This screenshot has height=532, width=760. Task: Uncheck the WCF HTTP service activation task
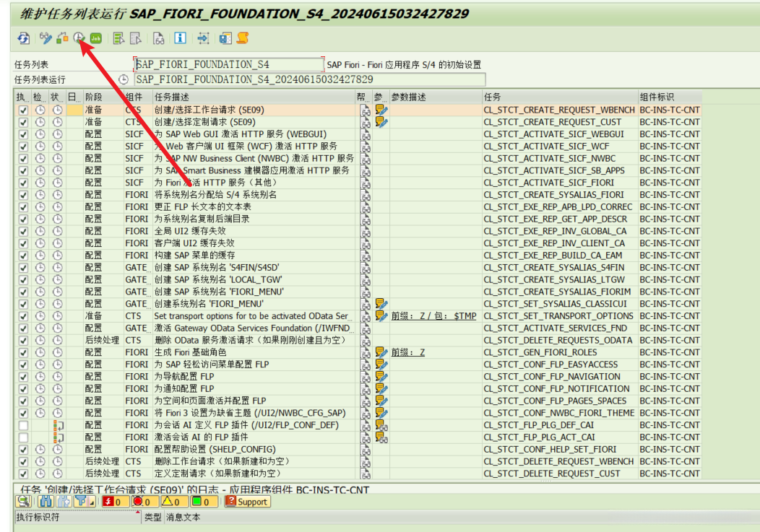tap(23, 147)
